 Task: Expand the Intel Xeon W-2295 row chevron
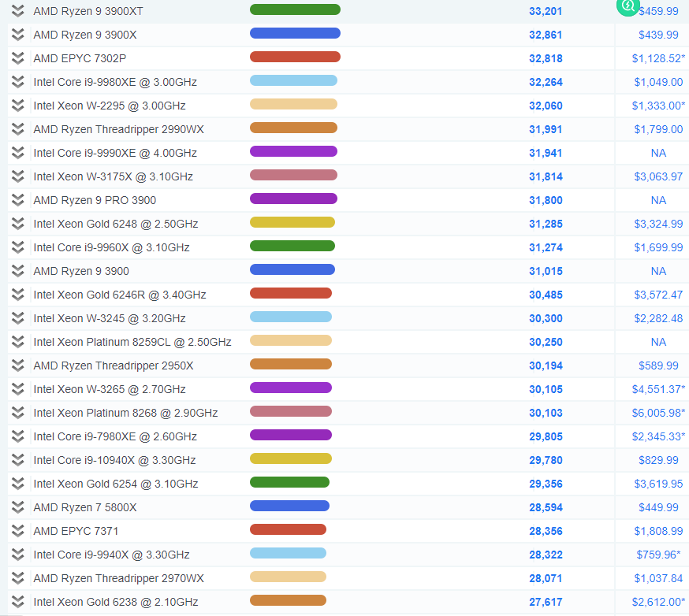pos(17,106)
